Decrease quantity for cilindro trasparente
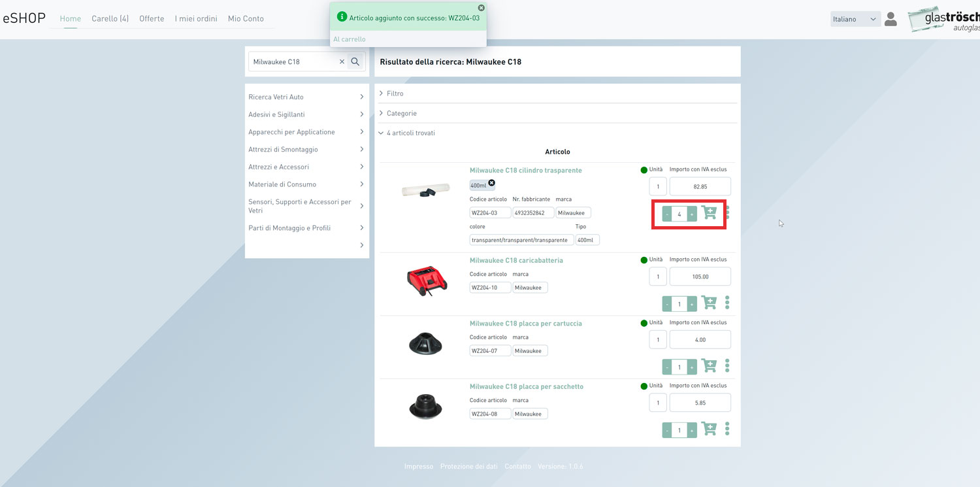980x487 pixels. tap(667, 214)
